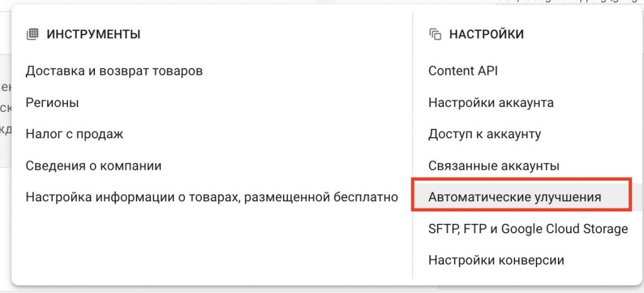
Task: Choose Настройки аккаунта
Action: click(x=491, y=102)
